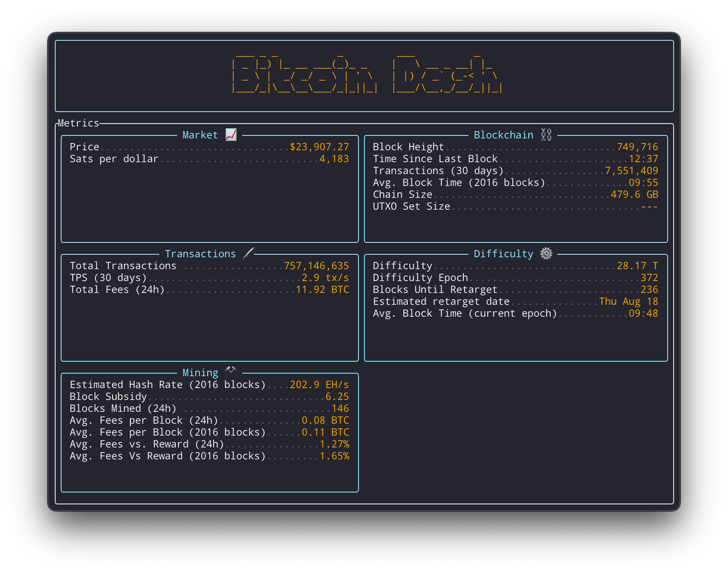Click the 0.11 BTC value
This screenshot has height=574, width=728.
325,432
